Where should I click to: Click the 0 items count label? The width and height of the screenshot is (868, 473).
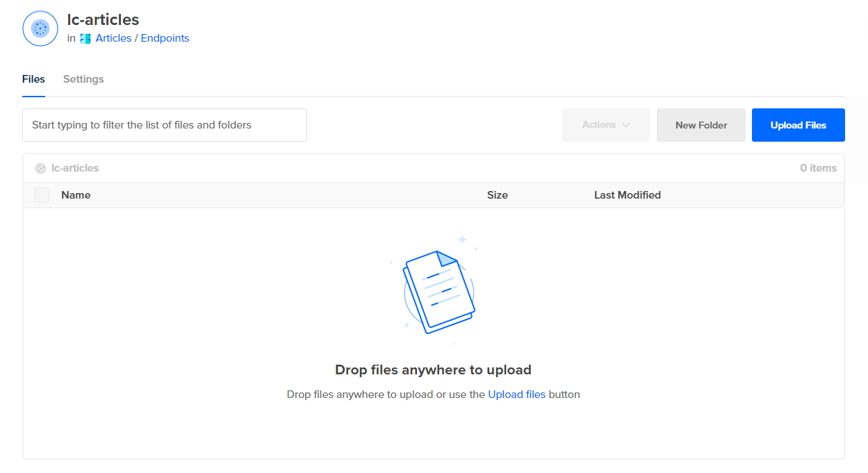click(819, 168)
